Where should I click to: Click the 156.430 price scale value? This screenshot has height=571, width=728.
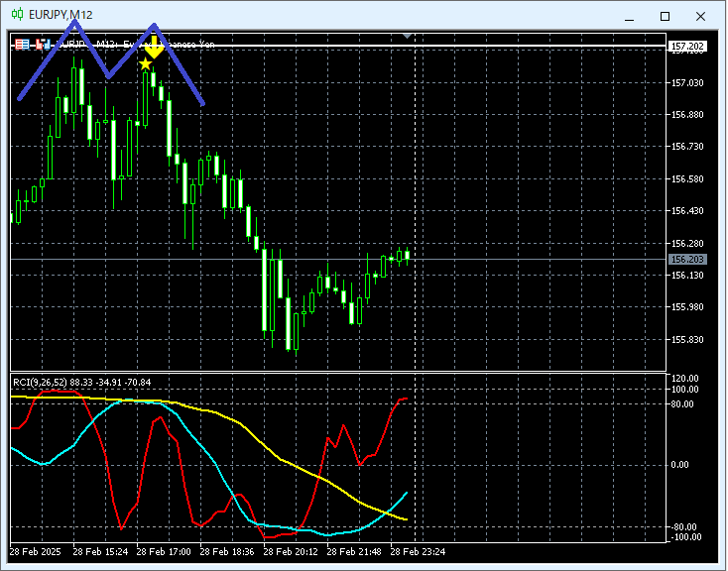(x=687, y=211)
